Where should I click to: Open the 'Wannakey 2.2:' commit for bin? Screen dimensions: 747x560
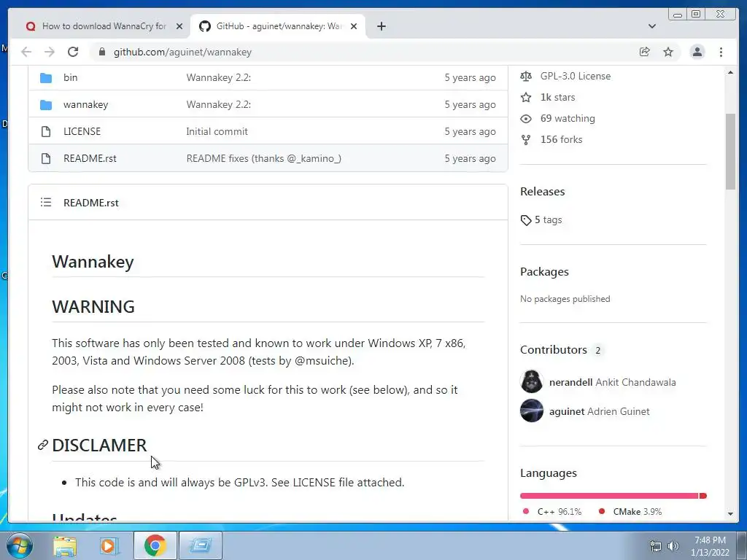[219, 77]
